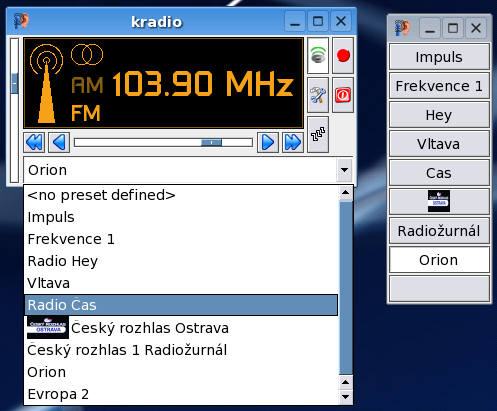
Task: Click the stereo double-circle indicator
Action: pyautogui.click(x=87, y=54)
